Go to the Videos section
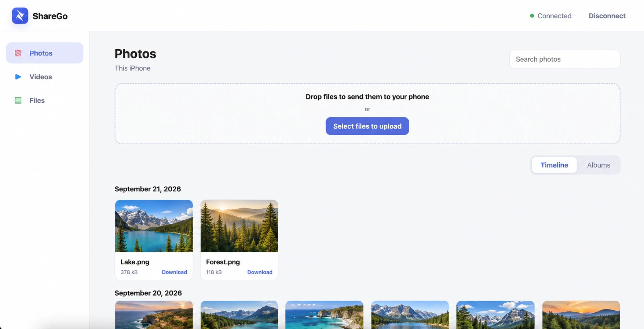 click(45, 77)
